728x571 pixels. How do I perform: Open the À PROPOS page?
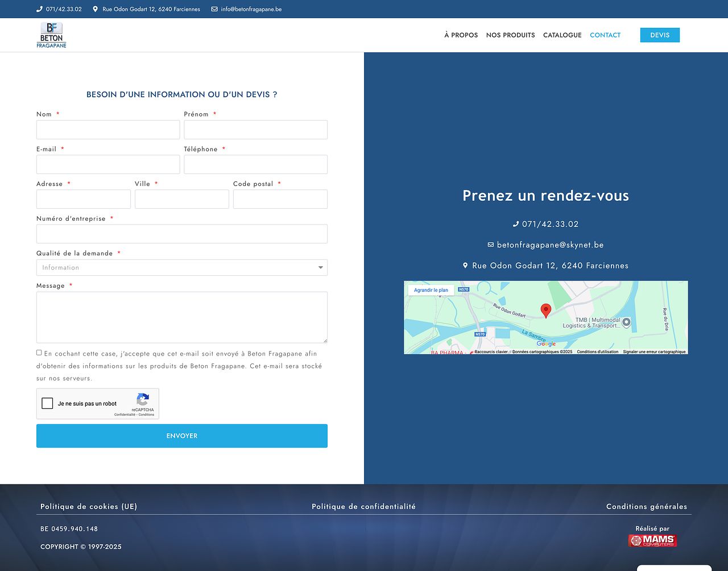[461, 35]
